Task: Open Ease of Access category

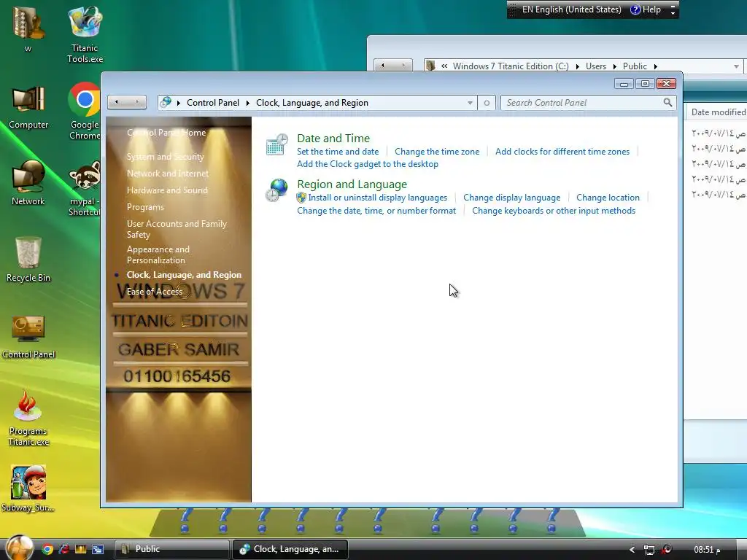Action: tap(155, 292)
